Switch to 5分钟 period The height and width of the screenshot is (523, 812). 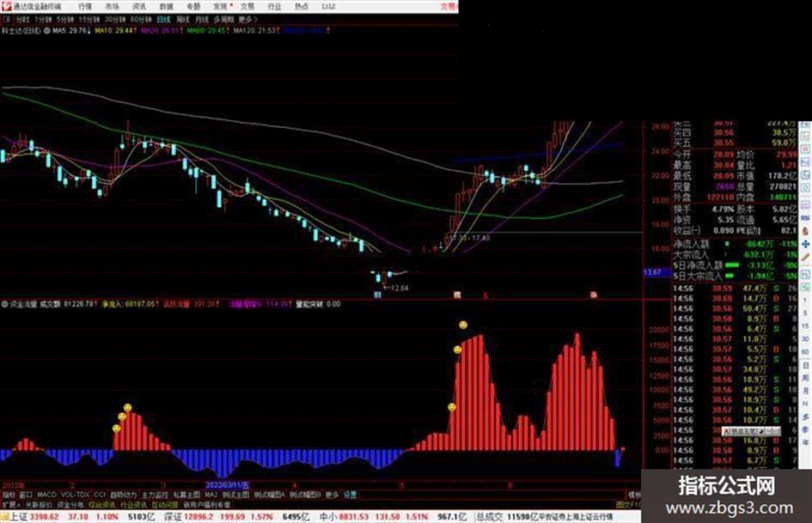65,19
